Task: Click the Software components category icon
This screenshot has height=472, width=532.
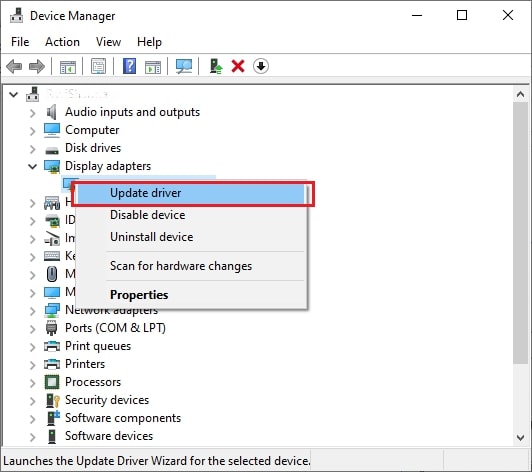Action: pos(53,418)
